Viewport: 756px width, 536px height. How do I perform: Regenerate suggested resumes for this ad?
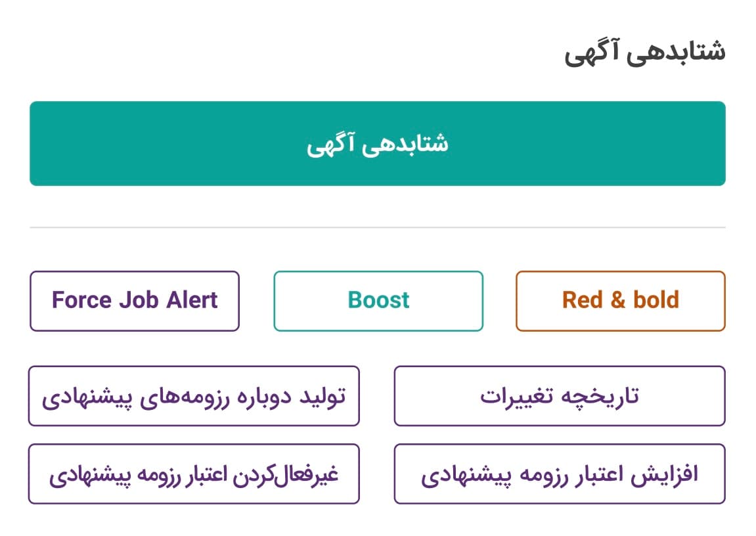194,396
